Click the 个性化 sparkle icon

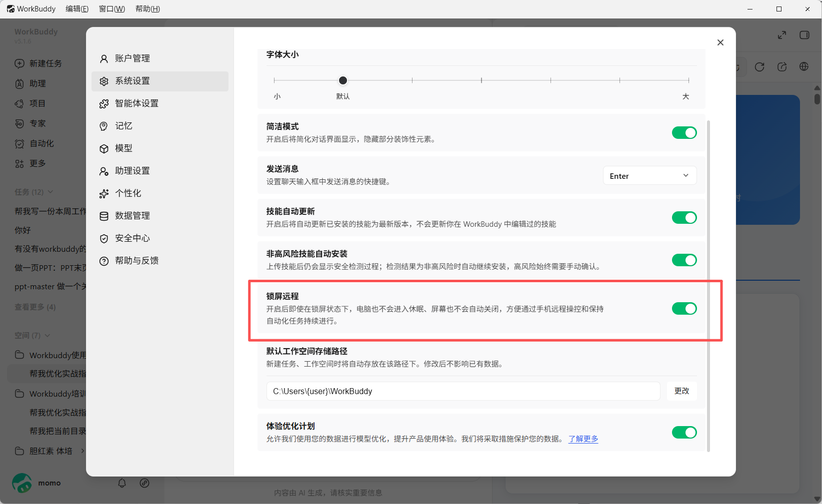pos(104,194)
